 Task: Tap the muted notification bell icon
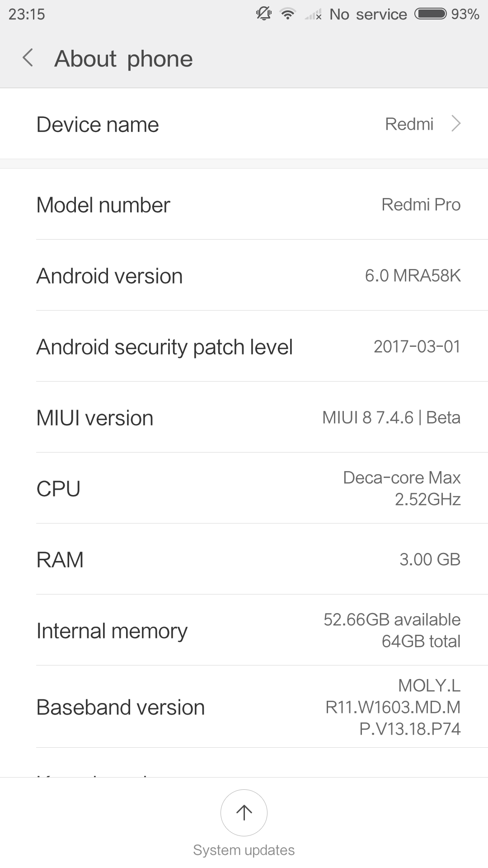pyautogui.click(x=264, y=14)
